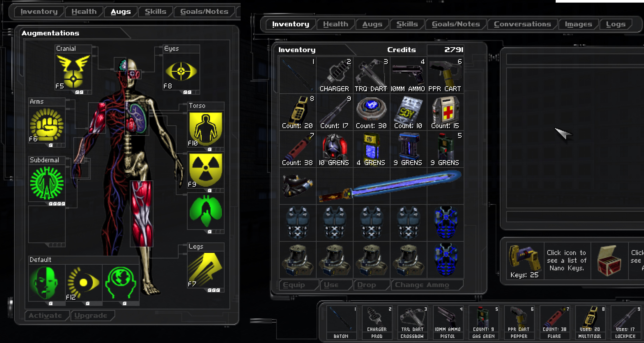The height and width of the screenshot is (343, 644).
Task: Open the Health tab in right window
Action: pos(335,24)
